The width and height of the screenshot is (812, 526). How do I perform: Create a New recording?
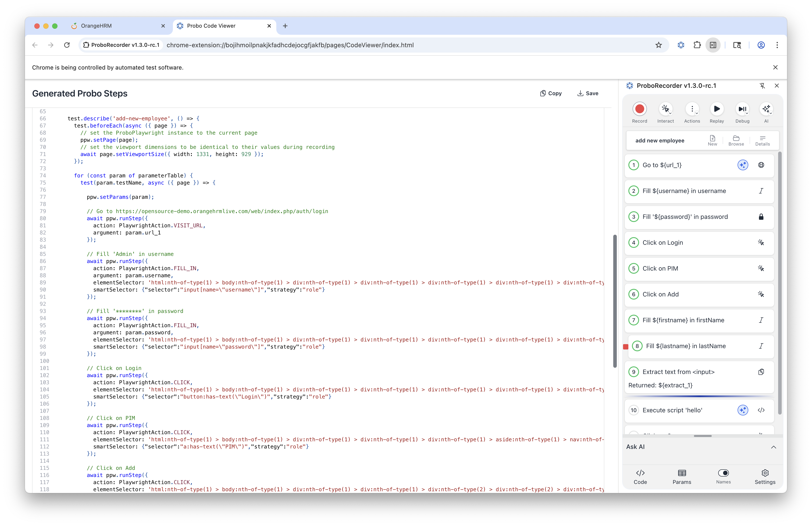click(712, 140)
